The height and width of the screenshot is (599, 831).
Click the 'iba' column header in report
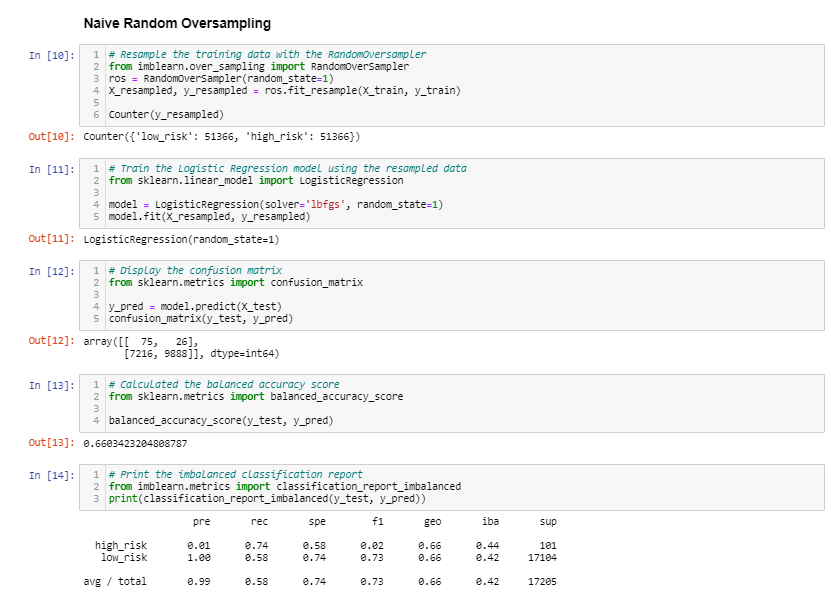click(490, 522)
